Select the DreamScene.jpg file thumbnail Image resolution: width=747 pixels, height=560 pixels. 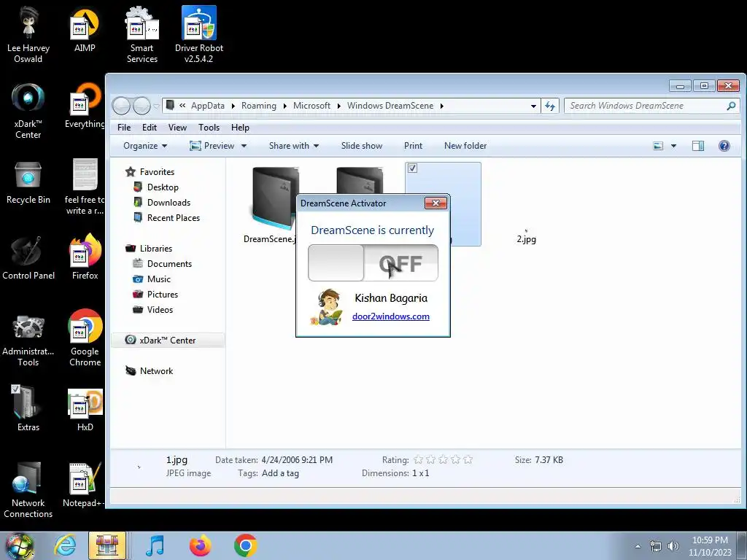click(275, 198)
